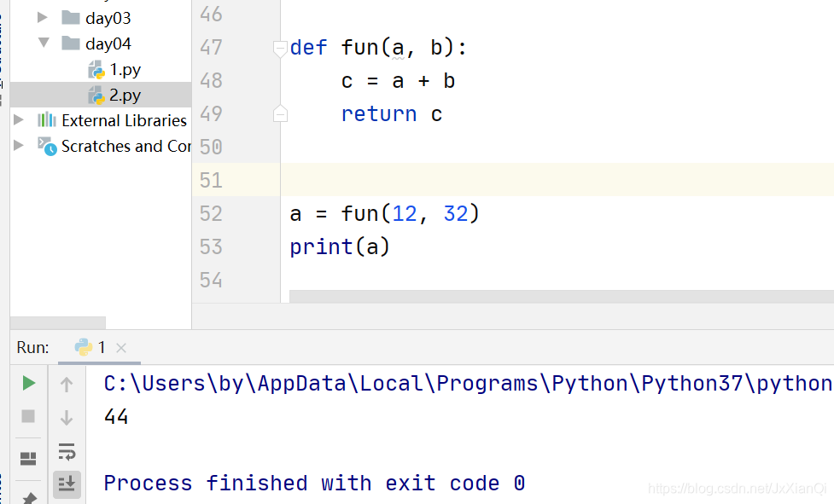This screenshot has width=834, height=504.
Task: Click the 'Run:' panel label
Action: [32, 347]
